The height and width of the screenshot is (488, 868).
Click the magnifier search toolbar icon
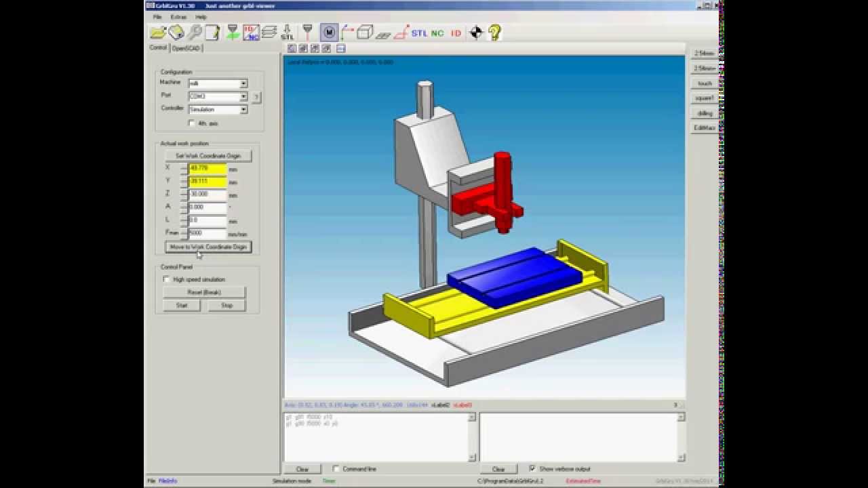pos(195,32)
